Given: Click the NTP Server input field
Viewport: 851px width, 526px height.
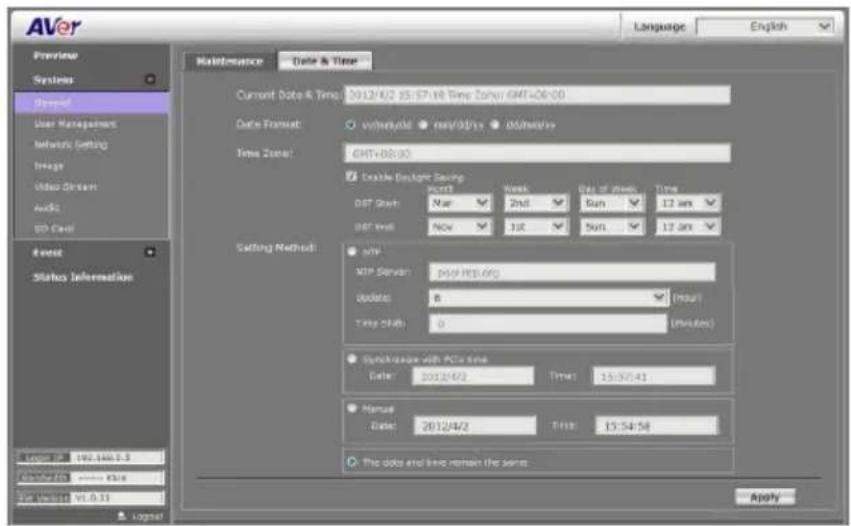Looking at the screenshot, I should point(572,272).
